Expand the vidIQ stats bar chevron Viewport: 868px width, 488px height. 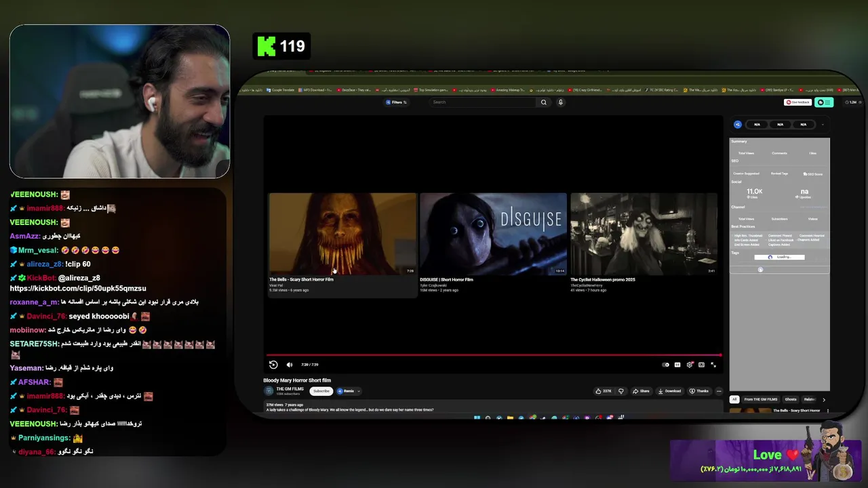pyautogui.click(x=823, y=125)
